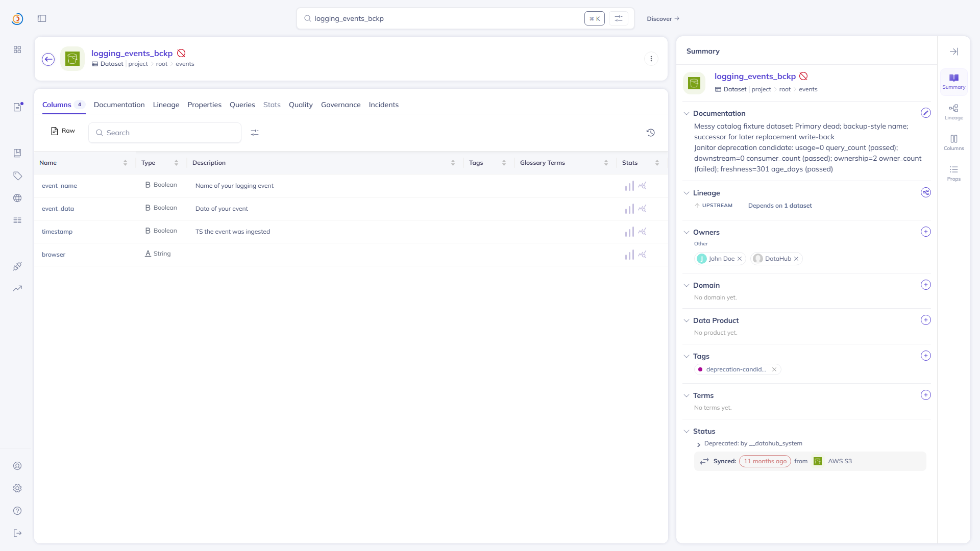The width and height of the screenshot is (980, 551).
Task: Add a data product with plus icon
Action: click(x=926, y=320)
